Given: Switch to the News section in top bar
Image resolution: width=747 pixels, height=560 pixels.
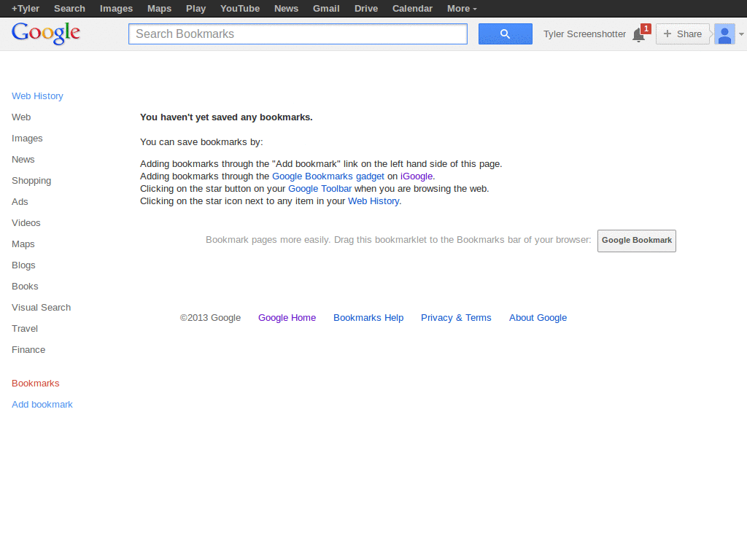Looking at the screenshot, I should point(286,8).
